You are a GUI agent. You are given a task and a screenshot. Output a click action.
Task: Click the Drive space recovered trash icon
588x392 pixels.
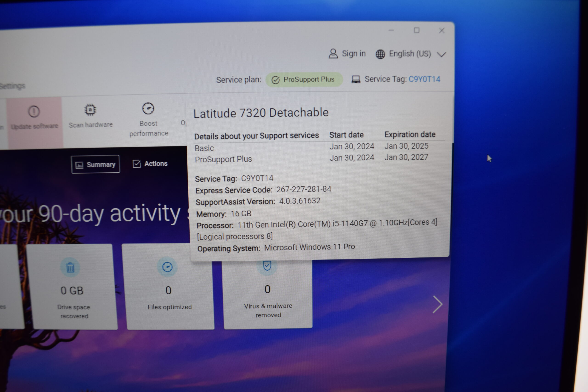(70, 268)
